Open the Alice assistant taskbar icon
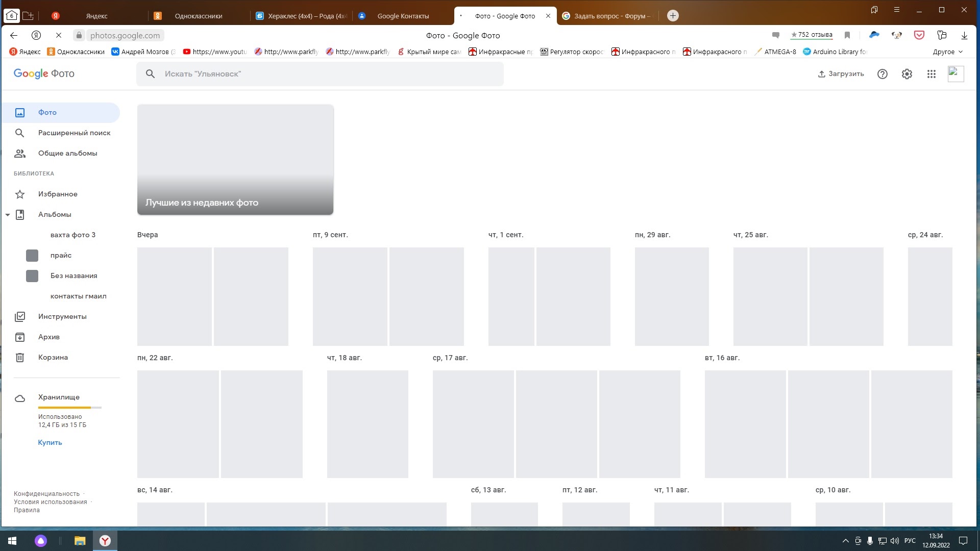 [41, 541]
